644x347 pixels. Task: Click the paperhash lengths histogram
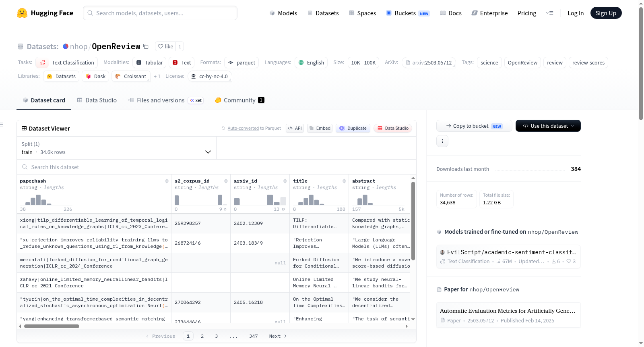coord(46,200)
